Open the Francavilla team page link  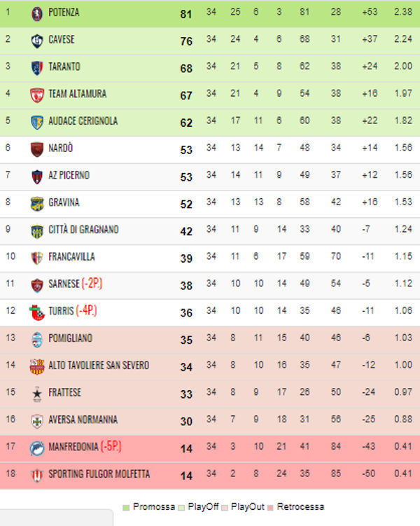click(71, 257)
